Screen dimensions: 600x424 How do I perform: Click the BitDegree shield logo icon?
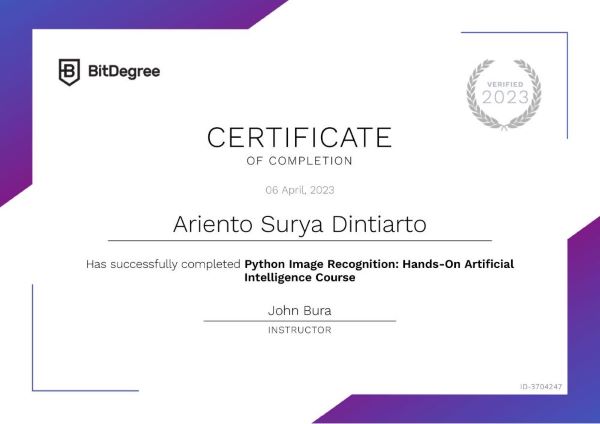(69, 71)
